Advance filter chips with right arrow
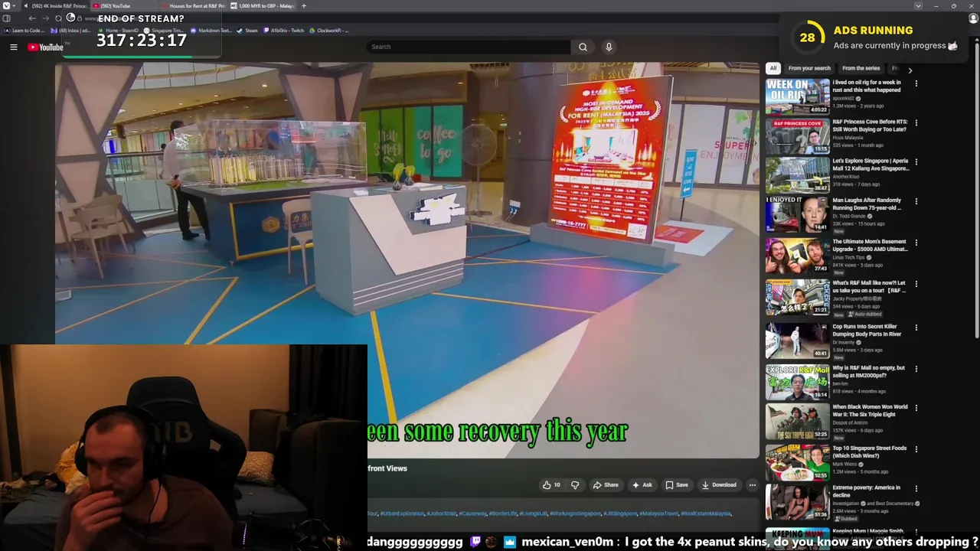 coord(910,70)
